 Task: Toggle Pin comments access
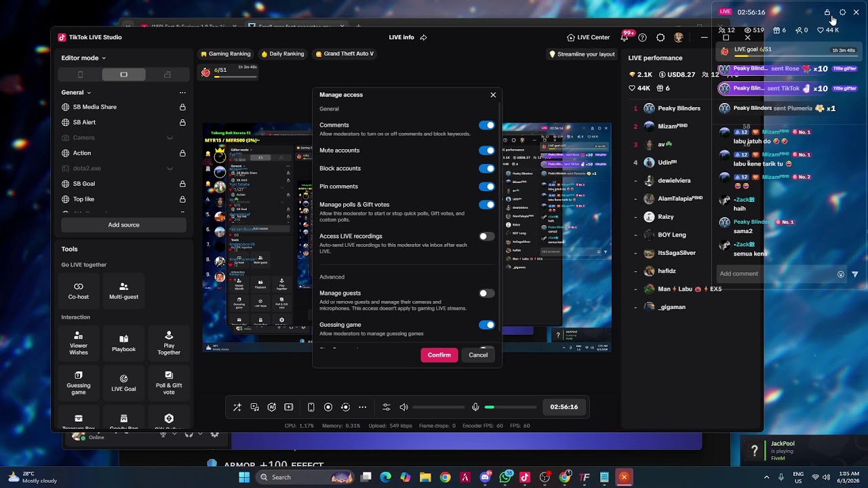coord(487,186)
